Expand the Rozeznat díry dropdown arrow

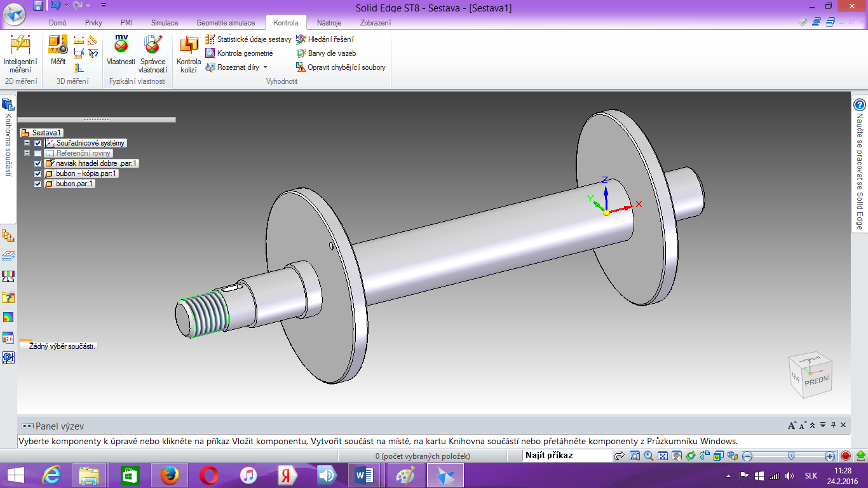pos(266,67)
